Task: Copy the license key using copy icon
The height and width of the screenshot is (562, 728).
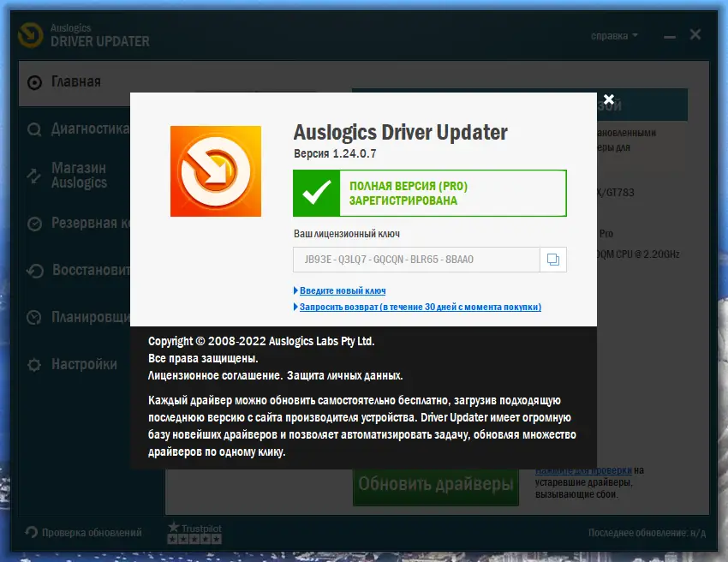Action: click(552, 260)
